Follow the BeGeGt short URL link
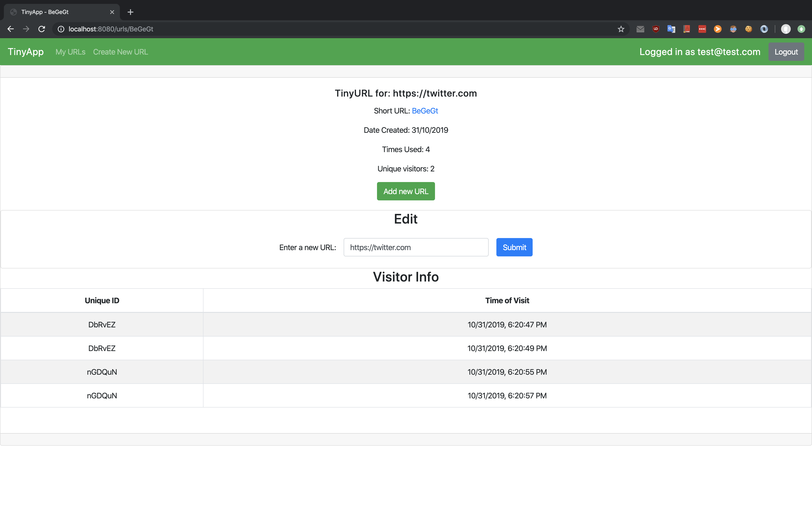 point(425,111)
